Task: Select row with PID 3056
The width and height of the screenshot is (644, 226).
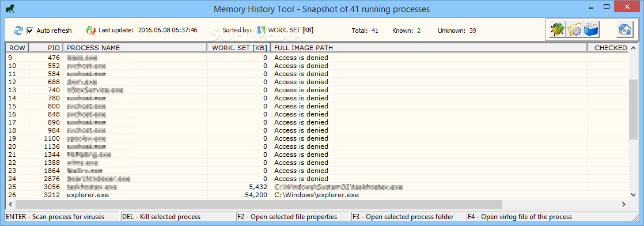Action: [317, 187]
